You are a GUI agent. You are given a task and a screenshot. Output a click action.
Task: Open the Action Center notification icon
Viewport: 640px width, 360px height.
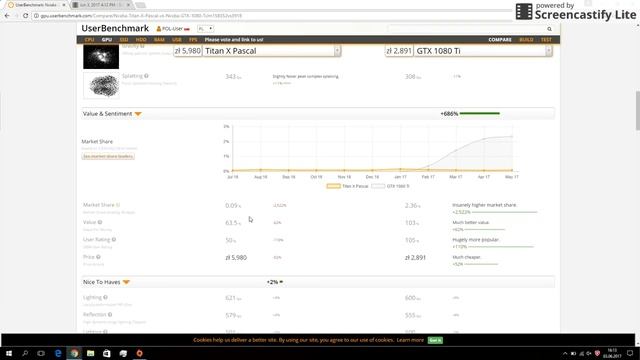630,353
